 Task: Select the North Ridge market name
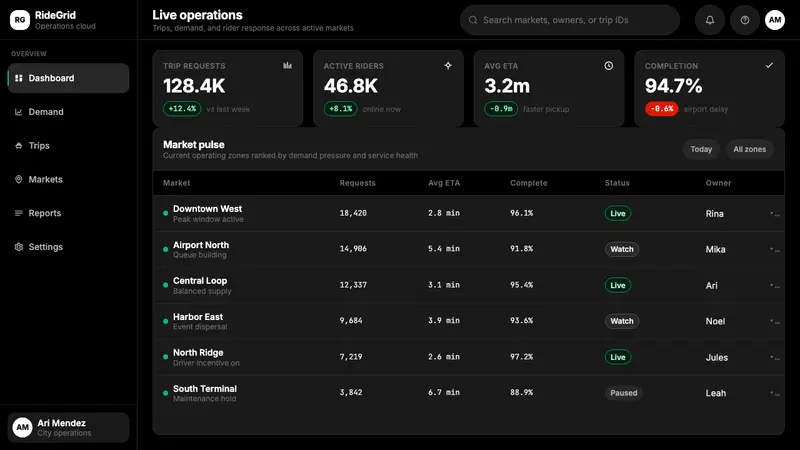click(x=198, y=353)
